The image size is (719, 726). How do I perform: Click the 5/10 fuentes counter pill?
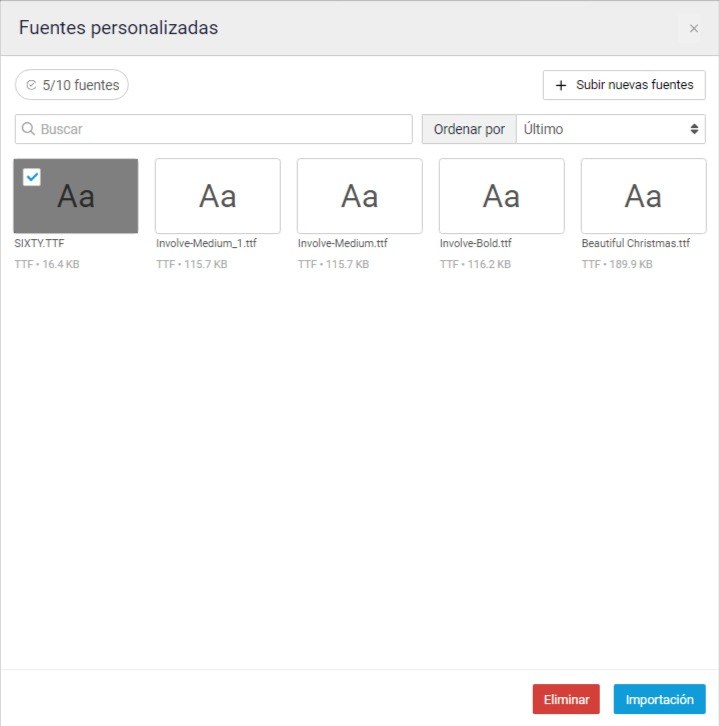(72, 85)
